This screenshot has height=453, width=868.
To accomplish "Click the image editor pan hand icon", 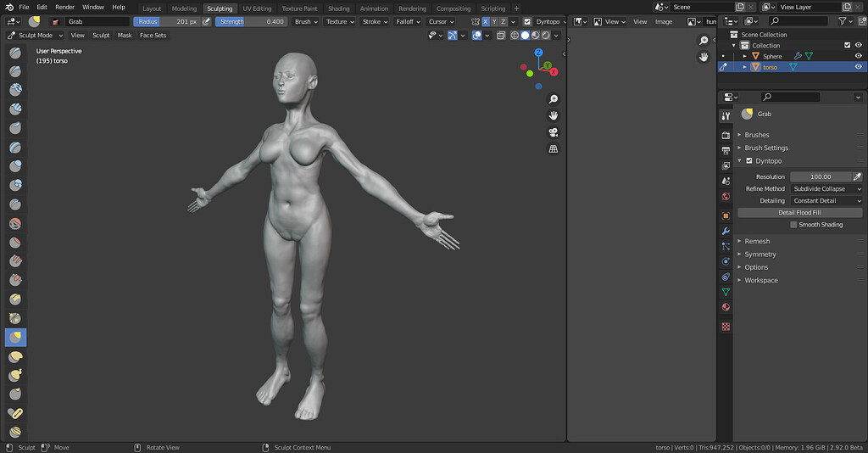I will [703, 57].
